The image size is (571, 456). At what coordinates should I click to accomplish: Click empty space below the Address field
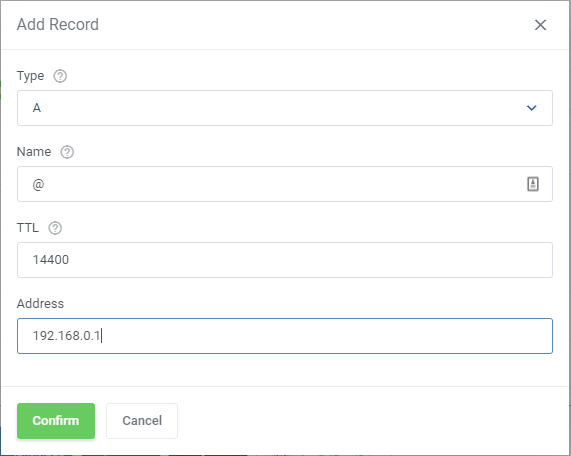285,370
